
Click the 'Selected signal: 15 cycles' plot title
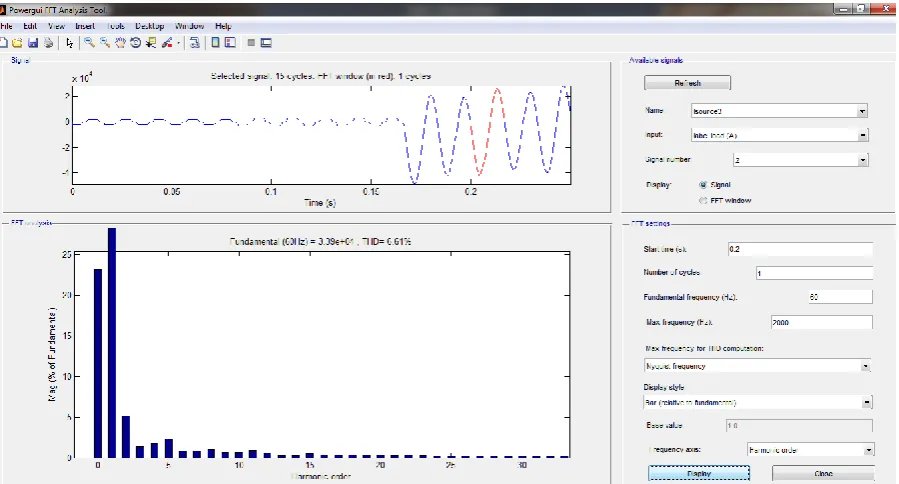pyautogui.click(x=320, y=76)
